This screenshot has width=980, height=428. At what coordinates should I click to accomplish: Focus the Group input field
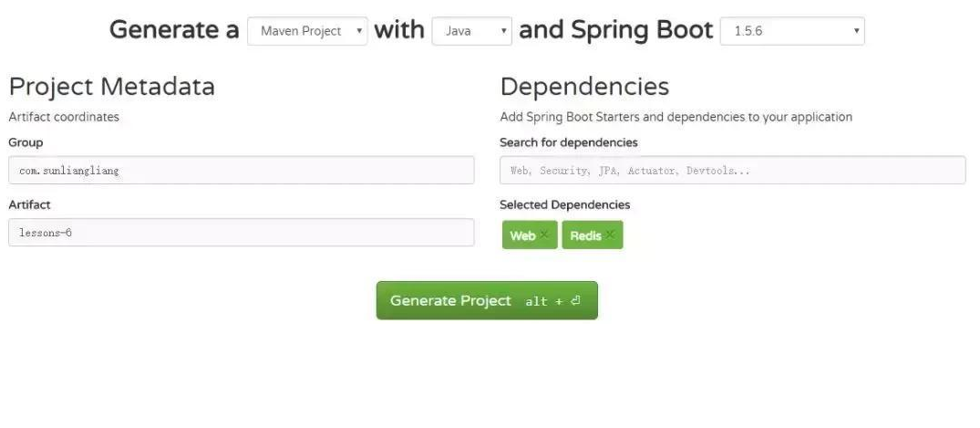pos(241,171)
